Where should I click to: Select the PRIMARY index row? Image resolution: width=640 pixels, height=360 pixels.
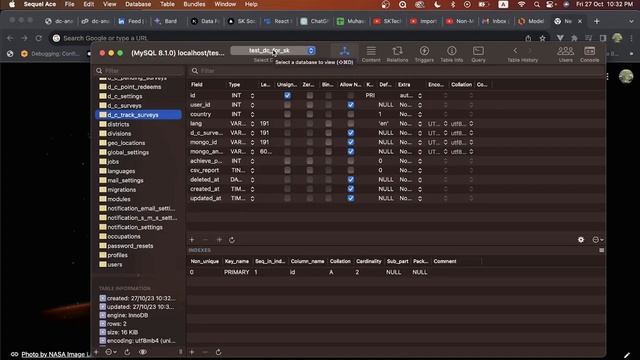click(396, 272)
